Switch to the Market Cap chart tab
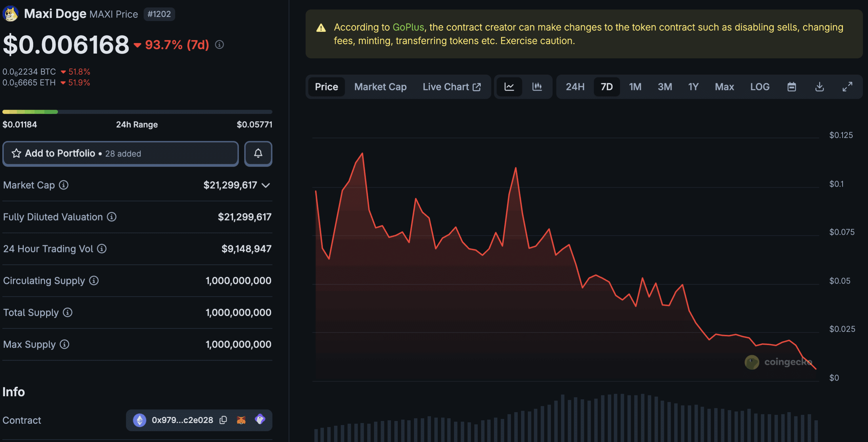This screenshot has width=868, height=442. click(380, 87)
